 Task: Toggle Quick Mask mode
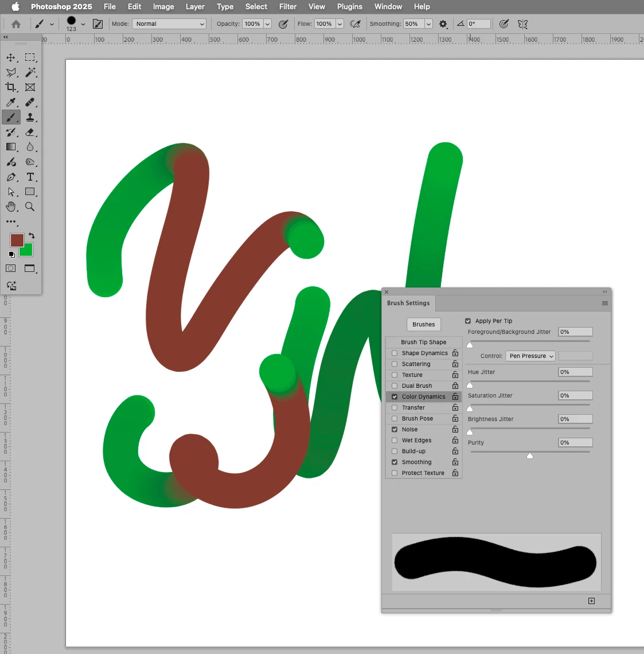(x=11, y=268)
